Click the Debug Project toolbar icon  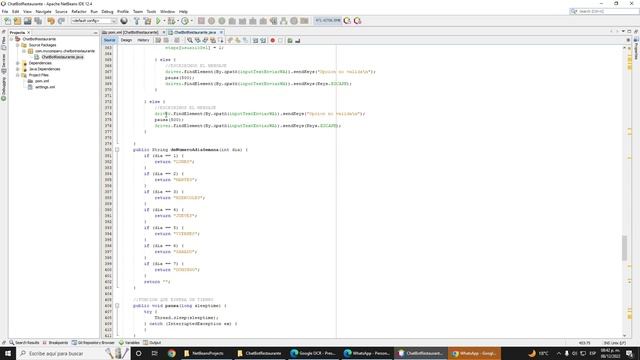172,21
